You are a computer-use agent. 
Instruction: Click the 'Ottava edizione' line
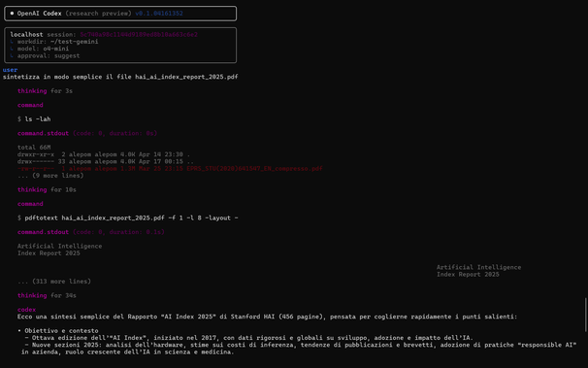point(249,338)
